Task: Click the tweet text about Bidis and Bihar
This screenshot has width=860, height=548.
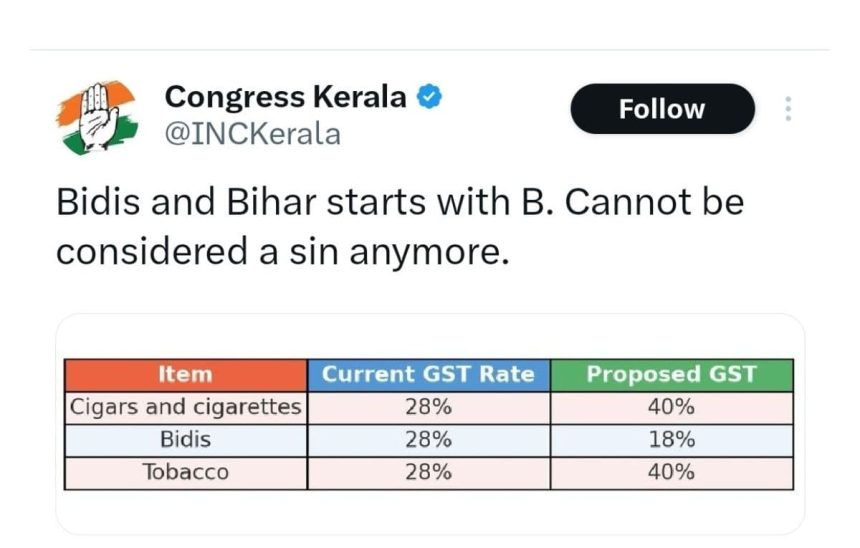Action: coord(400,226)
